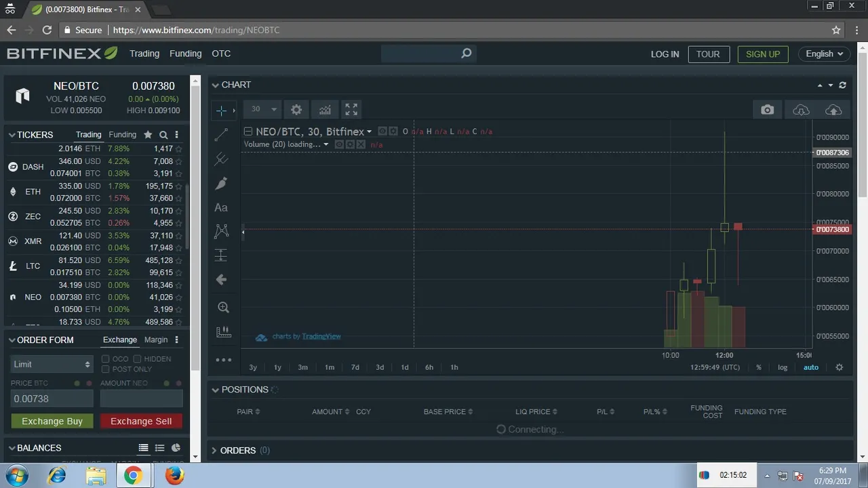
Task: Select the brush drawing tool
Action: coord(221,184)
